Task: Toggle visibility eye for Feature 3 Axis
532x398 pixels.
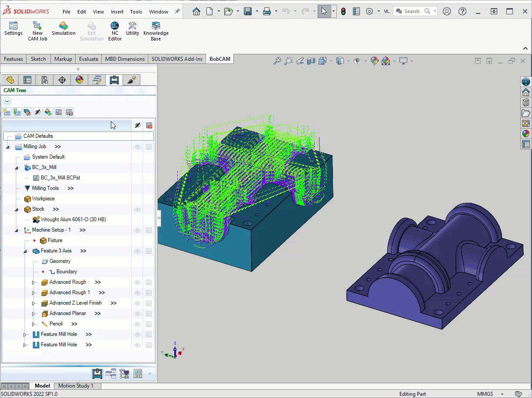Action: tap(137, 251)
